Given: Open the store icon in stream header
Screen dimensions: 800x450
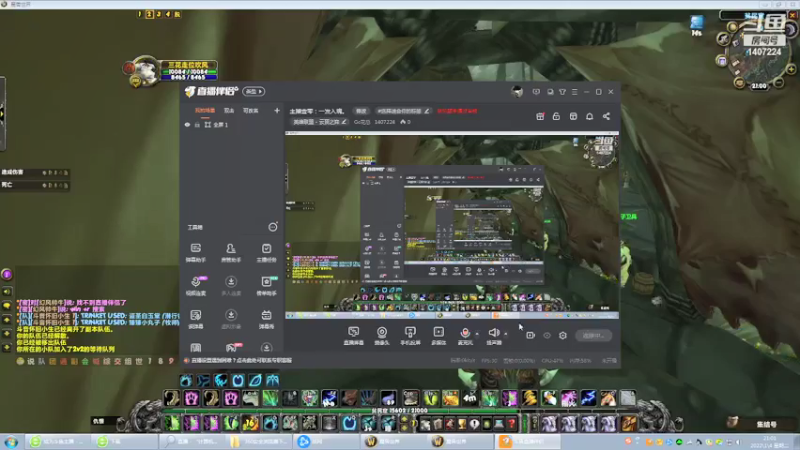Looking at the screenshot, I should (573, 116).
